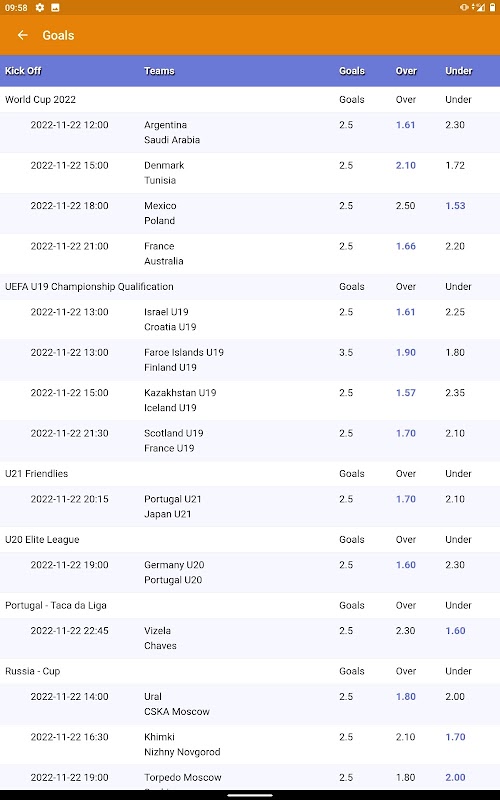The height and width of the screenshot is (800, 500).
Task: Select Over odds 2.10 for Denmark Tunisia
Action: click(406, 165)
